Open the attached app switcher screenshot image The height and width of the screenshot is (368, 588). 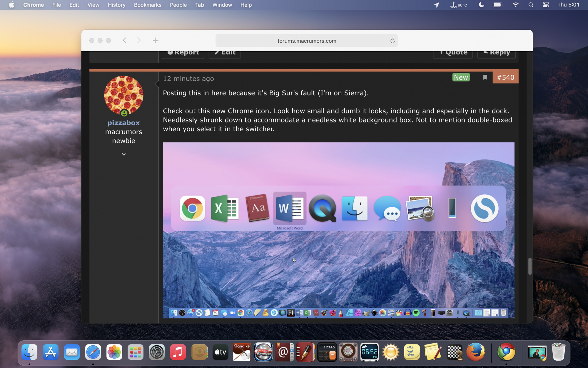tap(339, 230)
